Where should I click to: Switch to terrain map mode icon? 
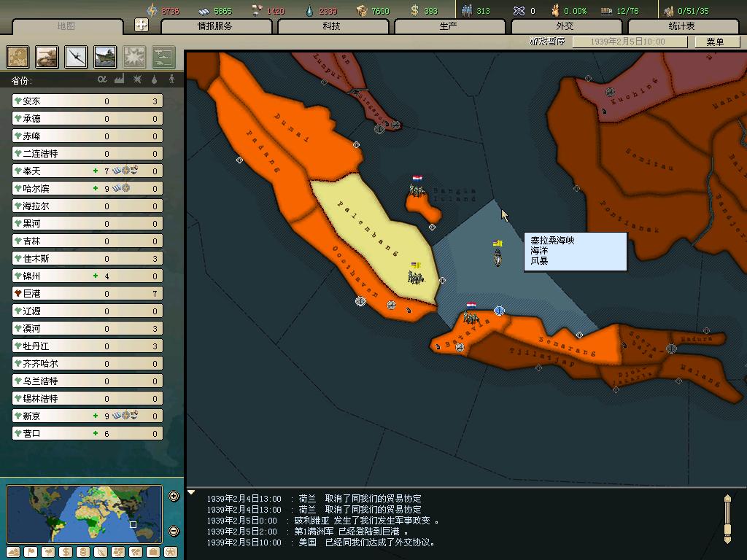13,552
